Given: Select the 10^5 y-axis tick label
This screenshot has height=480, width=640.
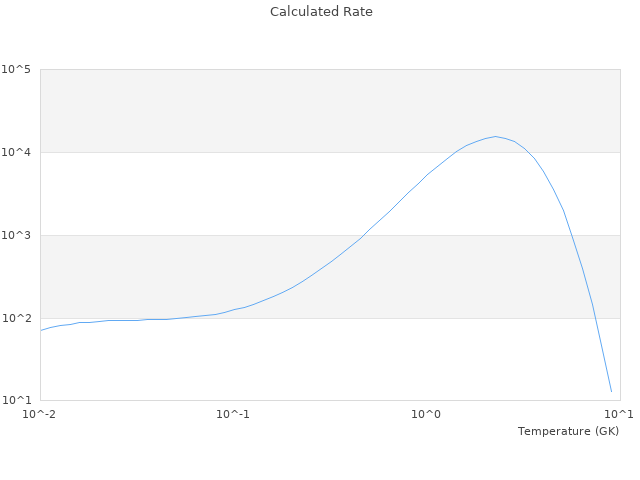Looking at the screenshot, I should (x=16, y=70).
